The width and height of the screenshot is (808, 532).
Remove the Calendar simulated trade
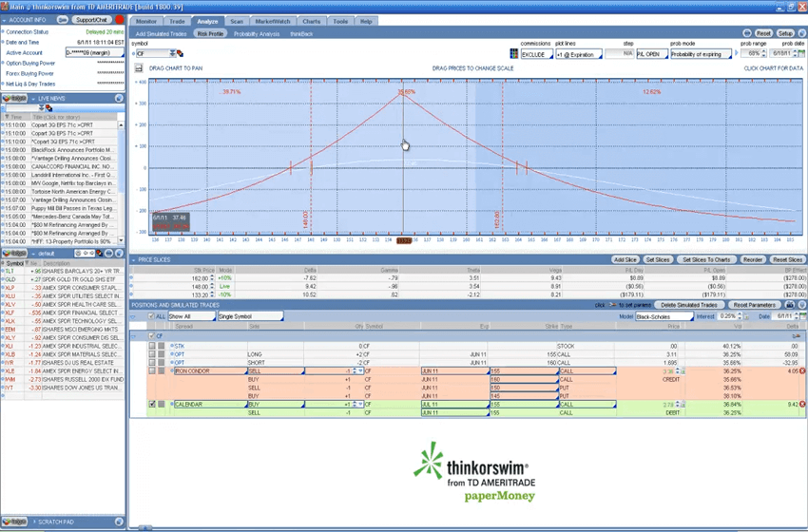click(802, 405)
